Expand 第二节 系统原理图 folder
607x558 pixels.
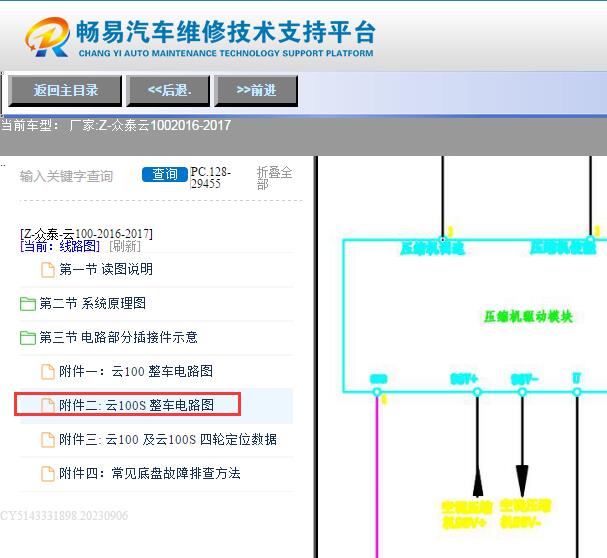[93, 303]
